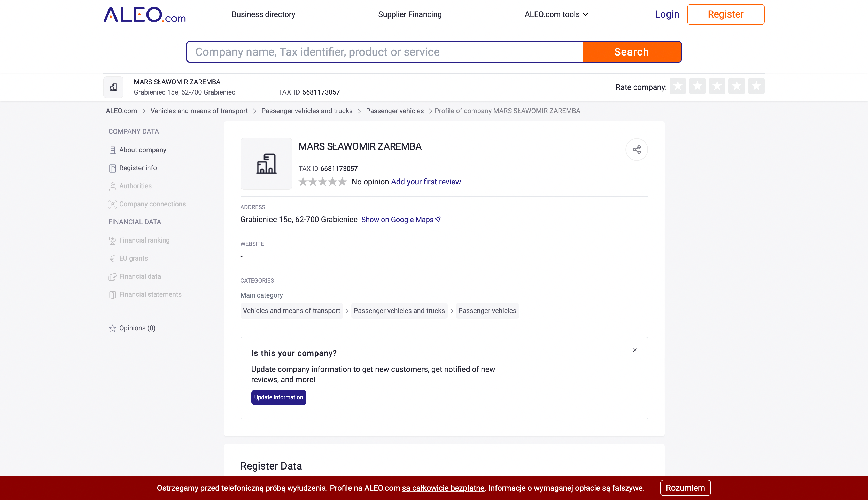The width and height of the screenshot is (868, 500).
Task: Open Passenger vehicles and trucks breadcrumb
Action: (x=307, y=111)
